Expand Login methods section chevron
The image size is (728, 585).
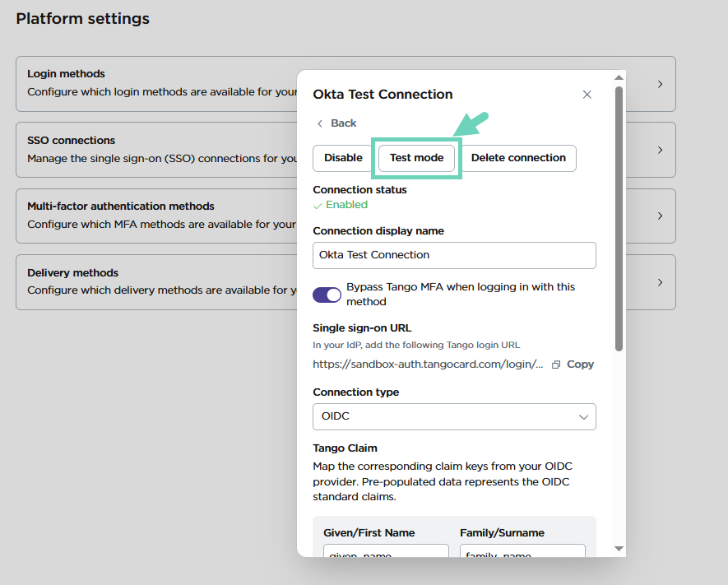tap(660, 84)
